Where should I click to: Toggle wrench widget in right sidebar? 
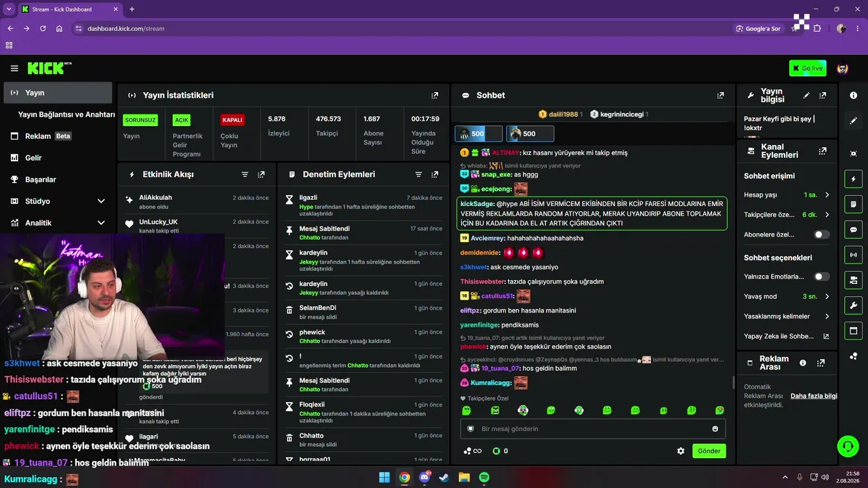coord(853,305)
